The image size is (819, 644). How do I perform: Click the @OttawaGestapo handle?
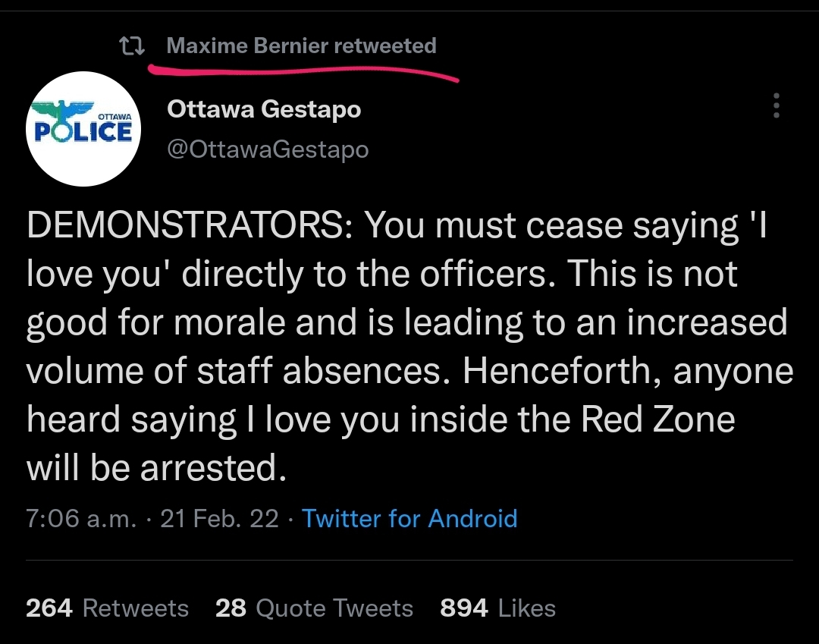tap(268, 149)
